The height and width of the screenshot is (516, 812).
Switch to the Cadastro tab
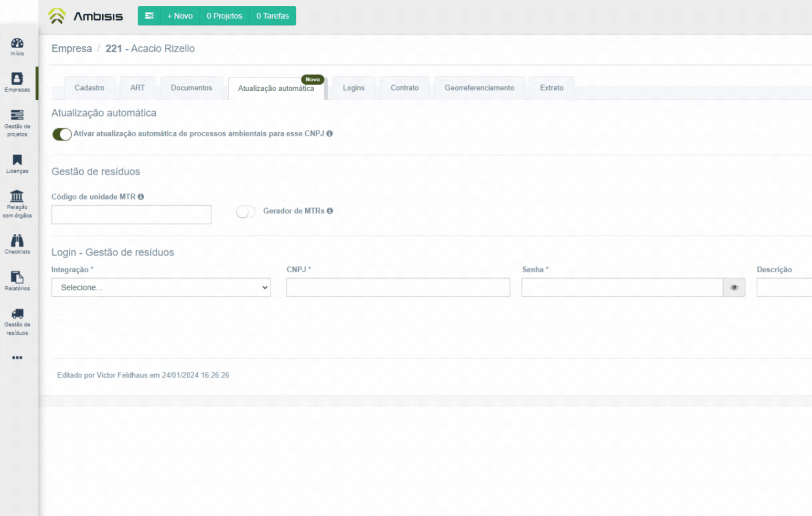pyautogui.click(x=89, y=88)
